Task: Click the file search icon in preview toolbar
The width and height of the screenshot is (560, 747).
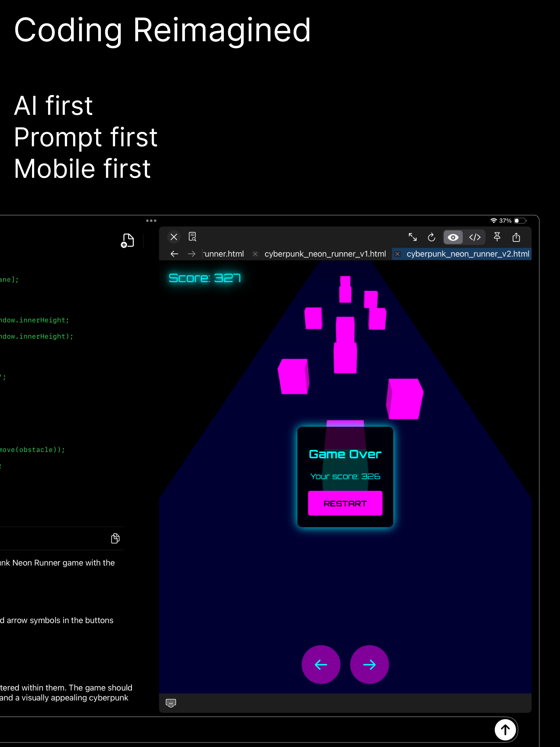Action: coord(192,237)
